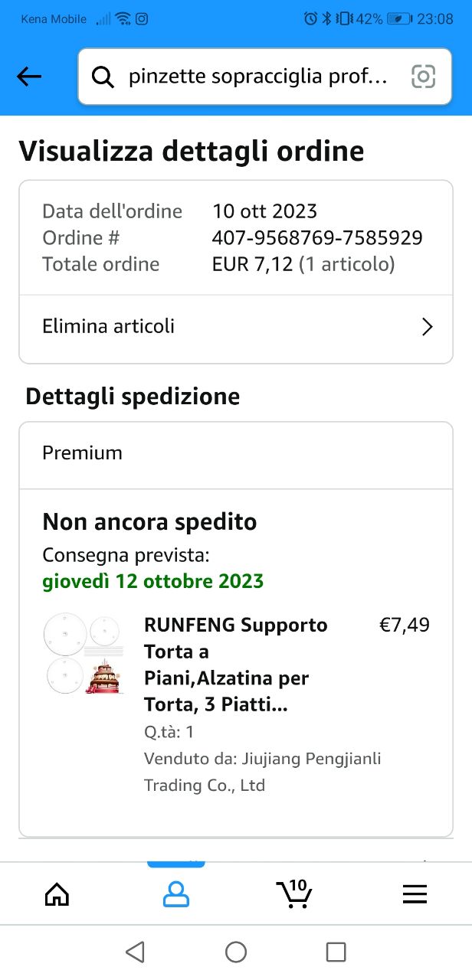The height and width of the screenshot is (980, 472).
Task: Open the shopping cart with 10 items
Action: (294, 893)
